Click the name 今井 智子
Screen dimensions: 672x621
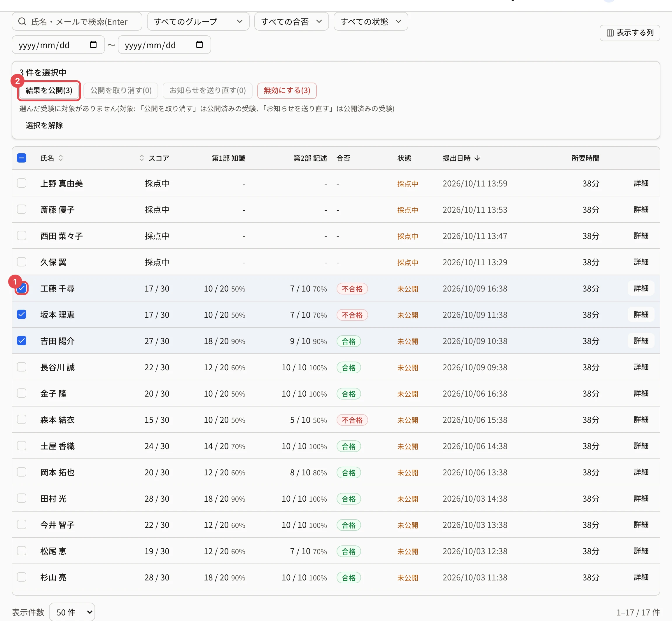click(x=57, y=525)
